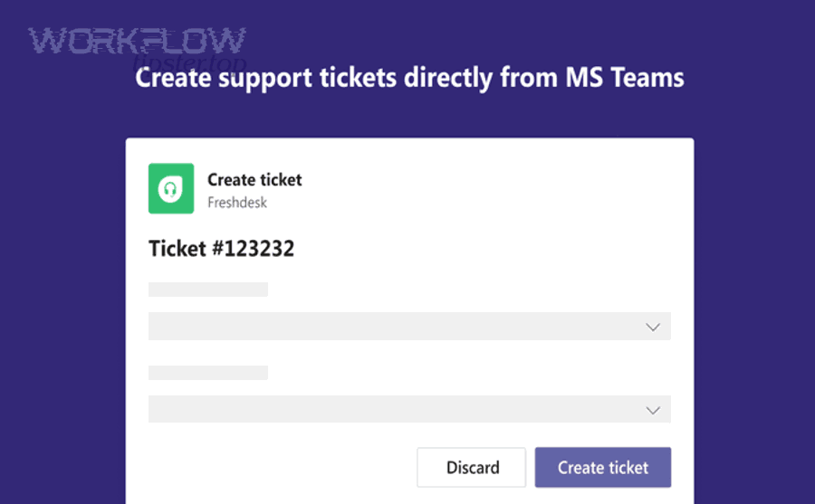Expand the first dropdown chevron arrow

tap(653, 327)
